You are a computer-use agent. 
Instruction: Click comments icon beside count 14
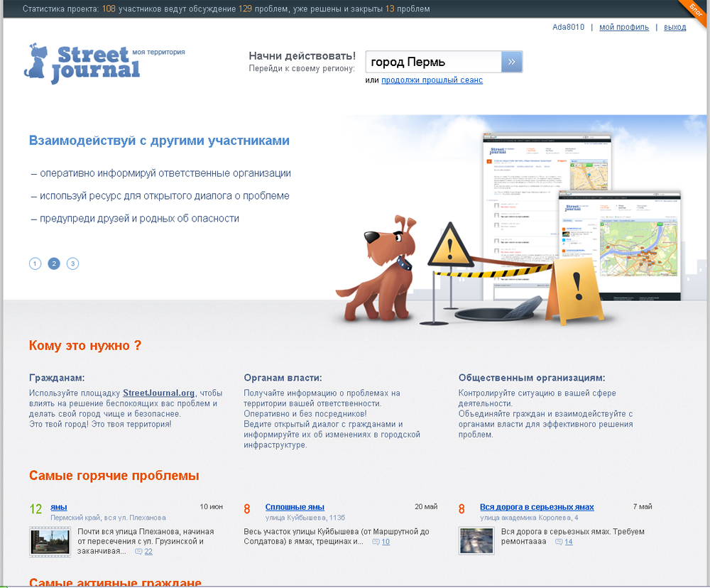click(x=559, y=542)
